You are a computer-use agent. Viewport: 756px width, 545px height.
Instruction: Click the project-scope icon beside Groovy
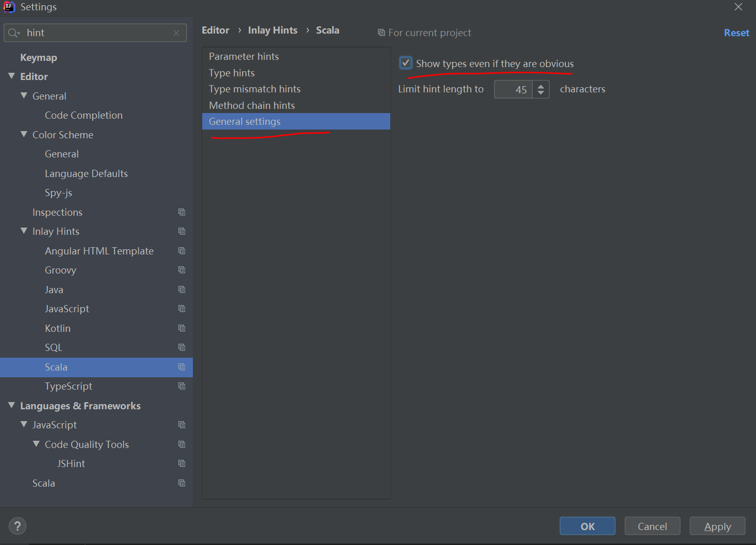pos(182,270)
